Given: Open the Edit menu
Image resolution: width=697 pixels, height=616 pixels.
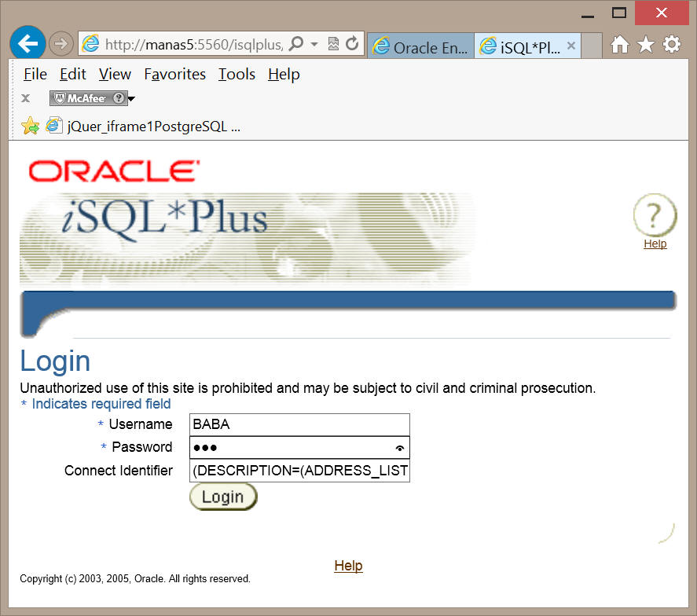Looking at the screenshot, I should [x=73, y=74].
